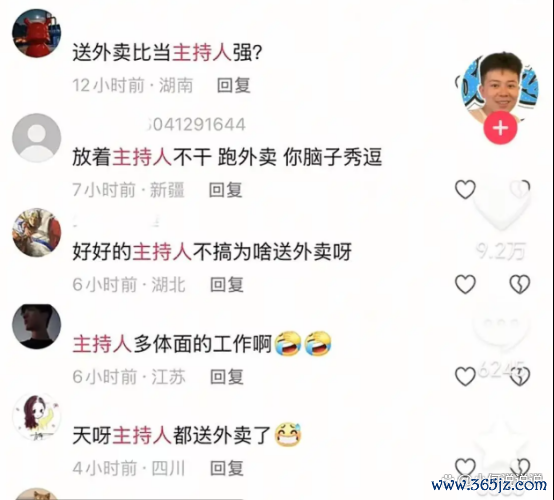Follow the creator via red plus button
554x500 pixels.
click(x=500, y=128)
